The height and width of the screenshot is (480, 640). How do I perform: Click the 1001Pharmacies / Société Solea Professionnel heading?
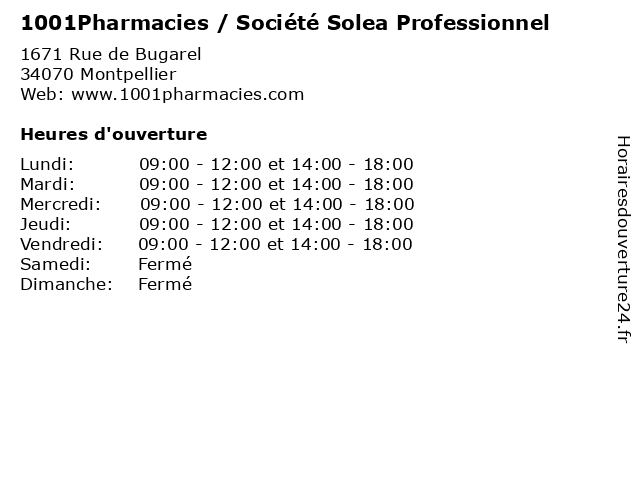(285, 23)
